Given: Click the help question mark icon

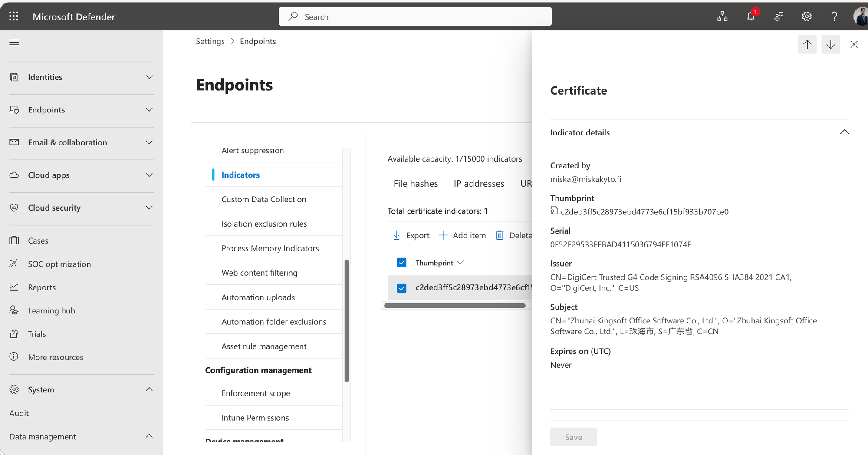Looking at the screenshot, I should coord(834,16).
